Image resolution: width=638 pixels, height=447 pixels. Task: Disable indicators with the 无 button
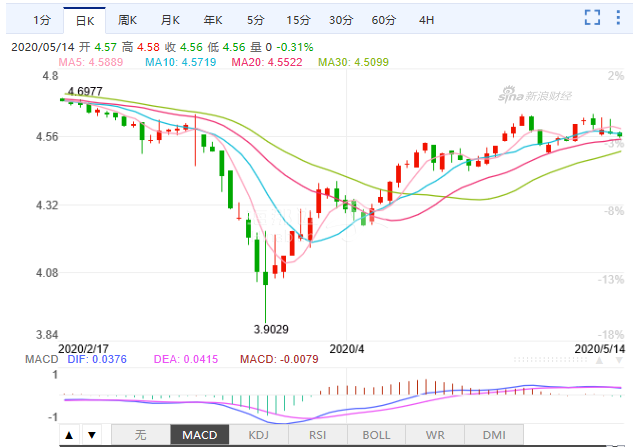(140, 435)
